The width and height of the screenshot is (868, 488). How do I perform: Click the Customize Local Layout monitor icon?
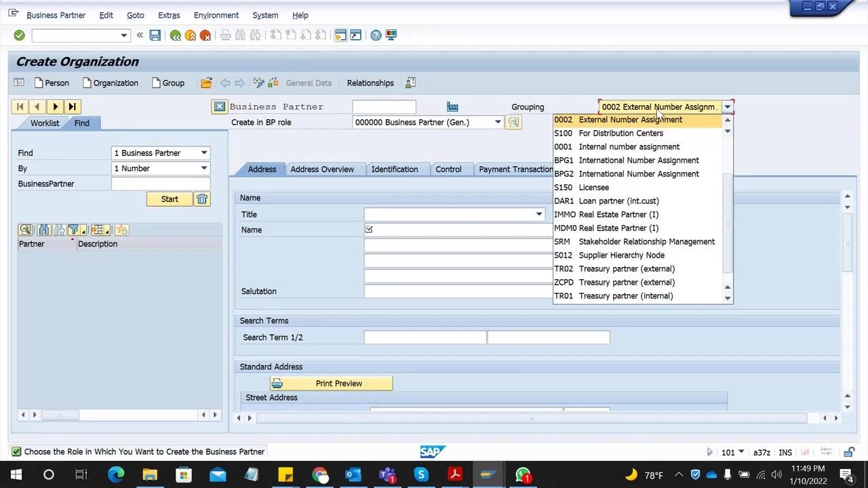[391, 35]
